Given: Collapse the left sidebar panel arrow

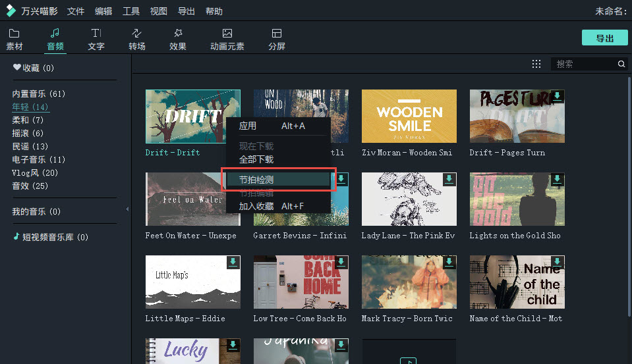Looking at the screenshot, I should click(127, 209).
